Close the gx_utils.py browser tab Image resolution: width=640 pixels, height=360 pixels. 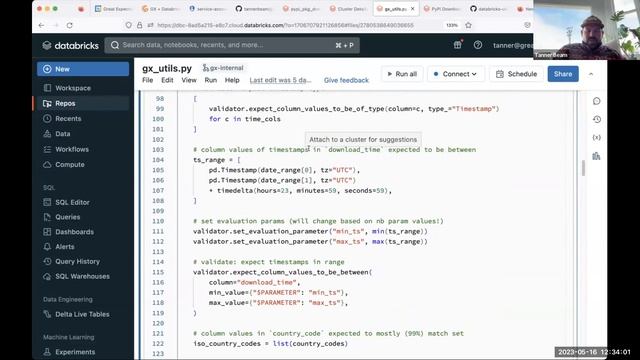pos(413,9)
